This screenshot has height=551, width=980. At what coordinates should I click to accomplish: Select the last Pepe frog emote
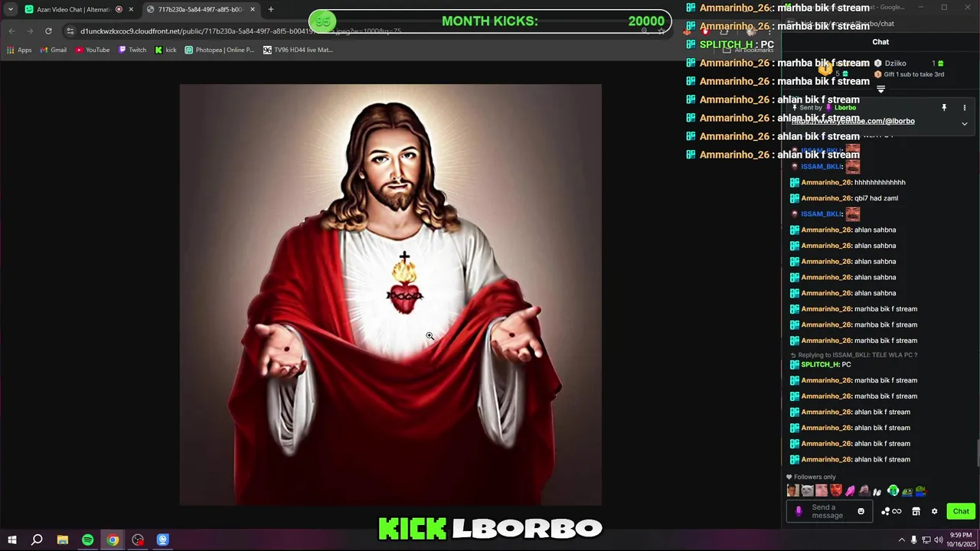921,491
